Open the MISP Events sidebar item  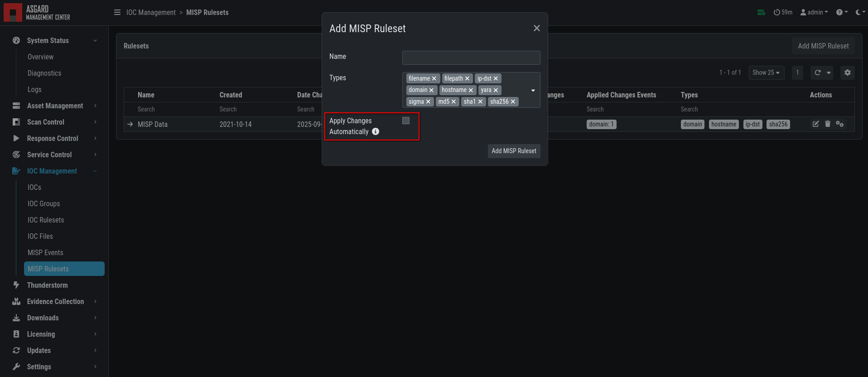tap(45, 252)
